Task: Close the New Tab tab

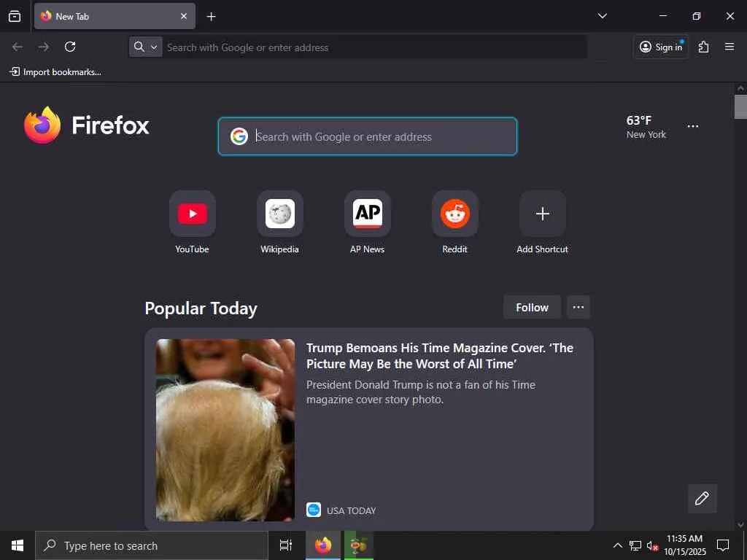Action: tap(184, 16)
